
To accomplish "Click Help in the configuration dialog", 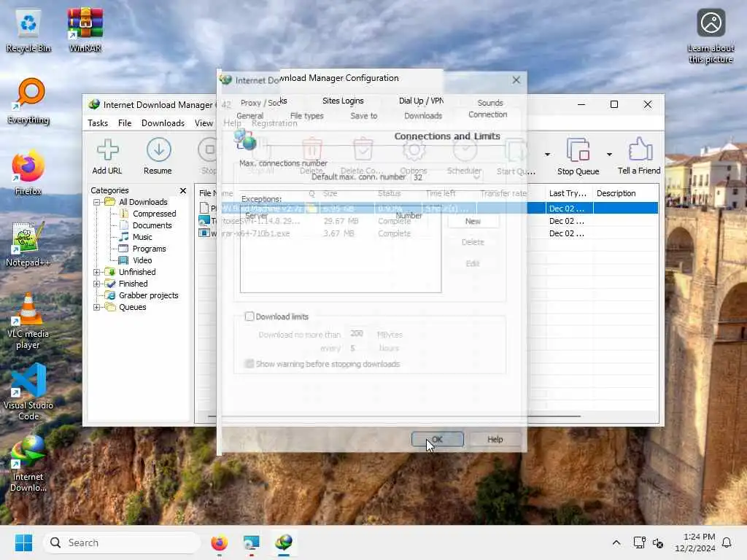I will point(495,439).
